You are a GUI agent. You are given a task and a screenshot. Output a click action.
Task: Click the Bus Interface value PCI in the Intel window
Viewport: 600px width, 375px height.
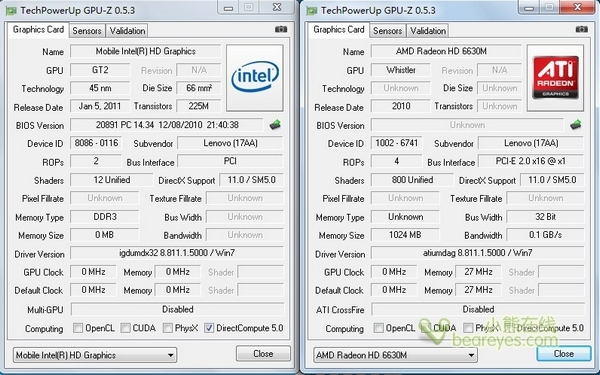230,161
